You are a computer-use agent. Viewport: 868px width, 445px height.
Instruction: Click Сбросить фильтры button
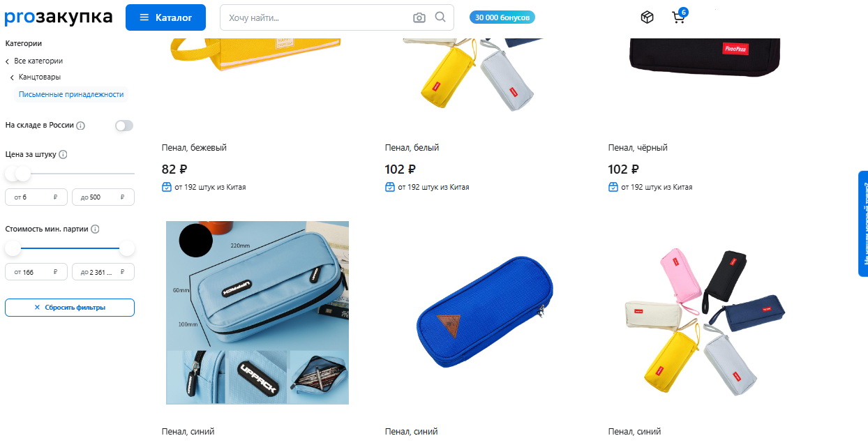click(x=70, y=307)
